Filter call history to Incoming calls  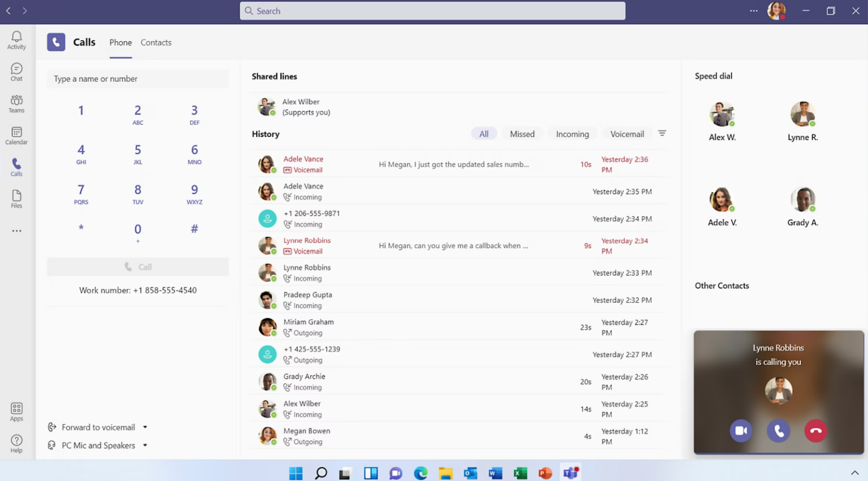coord(572,134)
